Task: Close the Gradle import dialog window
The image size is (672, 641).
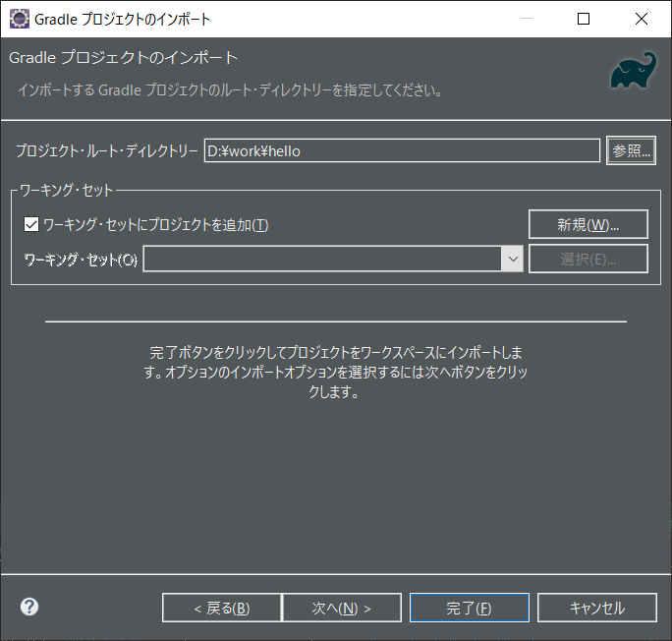Action: 642,19
